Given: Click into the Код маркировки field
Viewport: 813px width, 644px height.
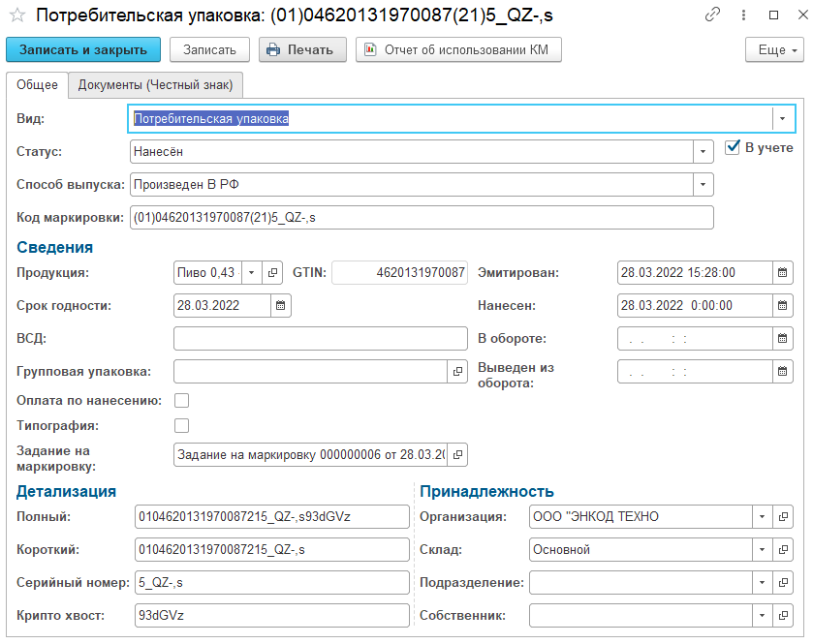Looking at the screenshot, I should point(422,218).
